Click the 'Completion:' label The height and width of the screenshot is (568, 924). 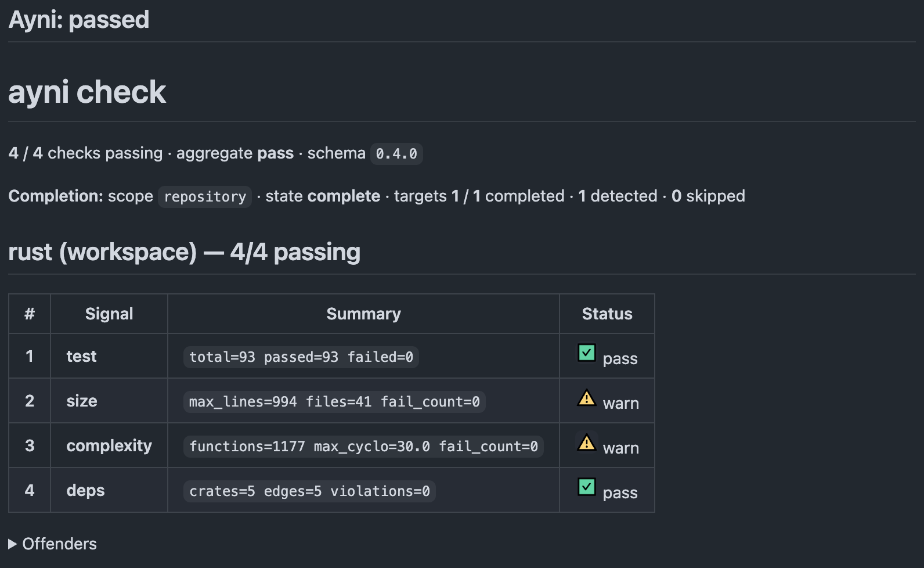(55, 196)
